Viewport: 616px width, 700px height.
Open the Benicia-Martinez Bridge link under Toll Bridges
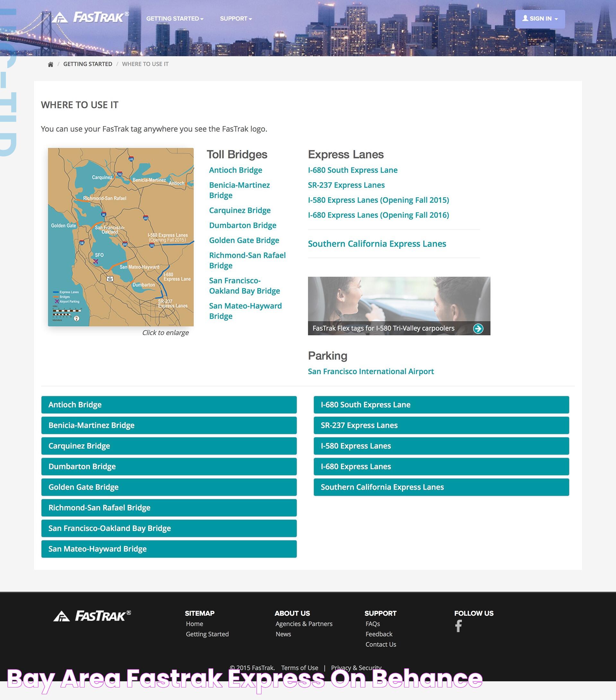tap(239, 190)
